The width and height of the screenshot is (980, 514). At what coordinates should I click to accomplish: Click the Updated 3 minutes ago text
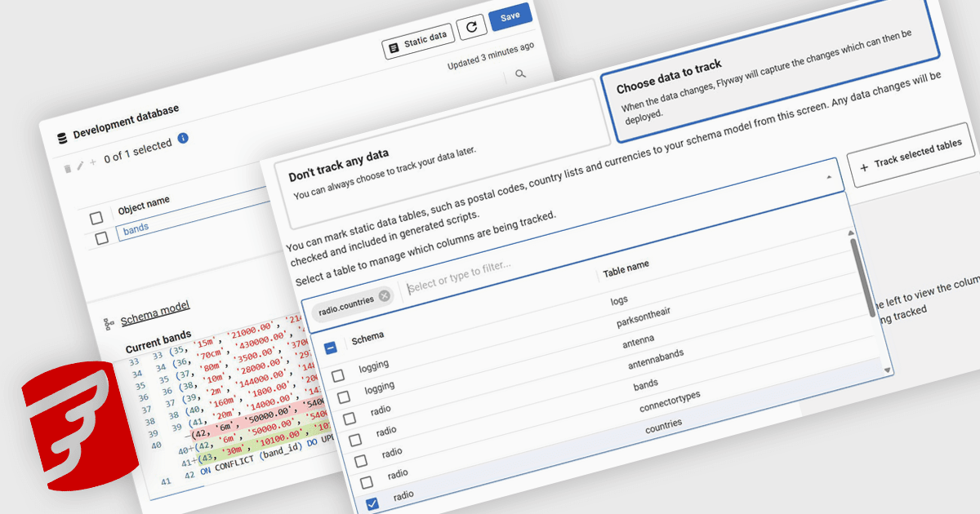(492, 55)
